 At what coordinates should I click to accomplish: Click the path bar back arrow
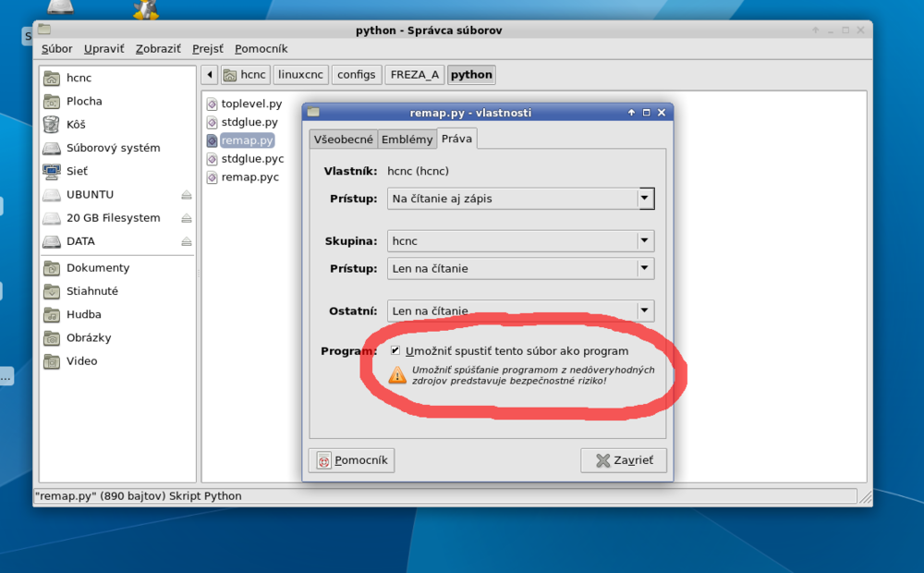click(210, 75)
